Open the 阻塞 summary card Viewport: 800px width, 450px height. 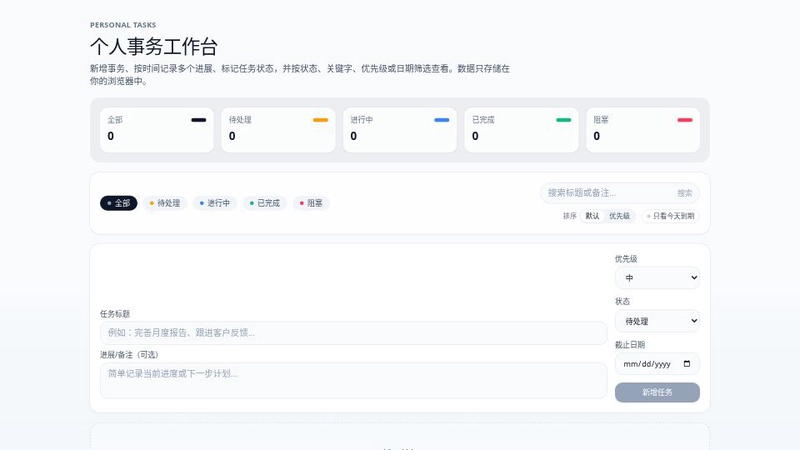(x=643, y=130)
